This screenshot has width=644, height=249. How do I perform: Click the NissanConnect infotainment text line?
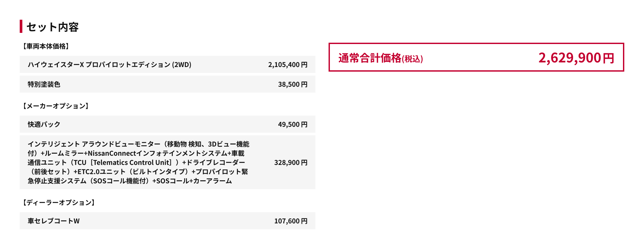136,153
